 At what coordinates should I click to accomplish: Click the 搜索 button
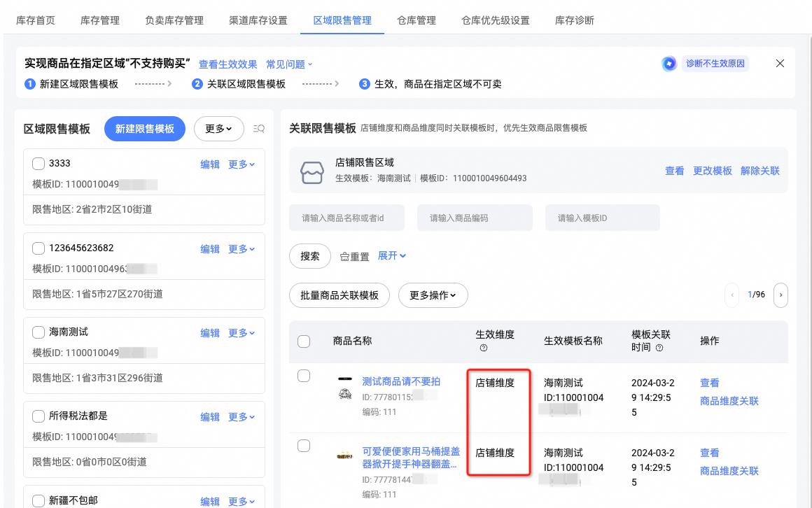[x=310, y=256]
